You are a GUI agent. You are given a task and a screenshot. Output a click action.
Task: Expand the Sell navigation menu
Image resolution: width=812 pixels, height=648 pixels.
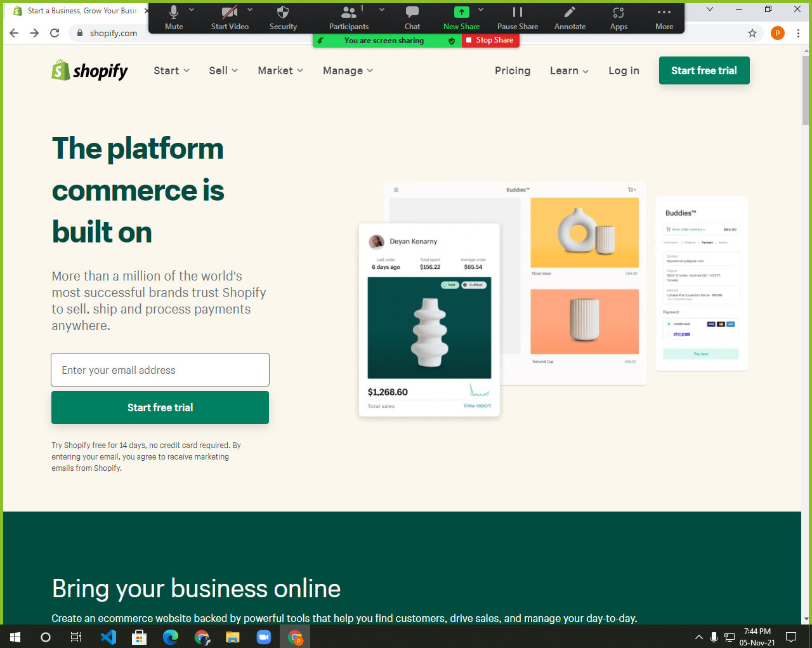[223, 70]
